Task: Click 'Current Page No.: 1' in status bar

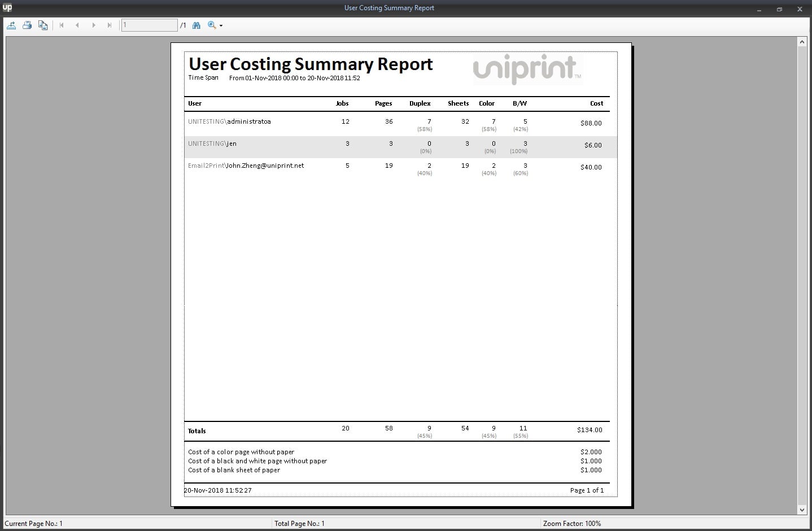Action: pos(34,524)
